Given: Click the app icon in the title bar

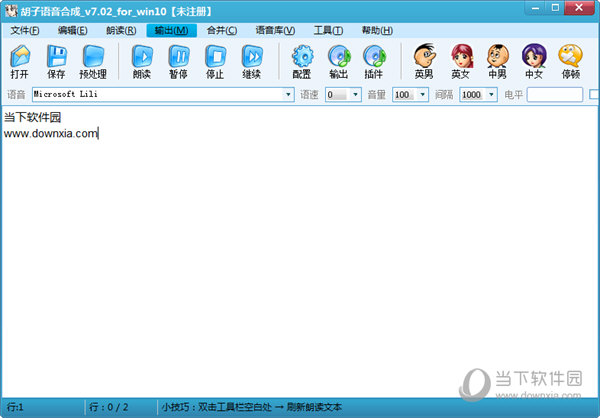Looking at the screenshot, I should coord(11,11).
